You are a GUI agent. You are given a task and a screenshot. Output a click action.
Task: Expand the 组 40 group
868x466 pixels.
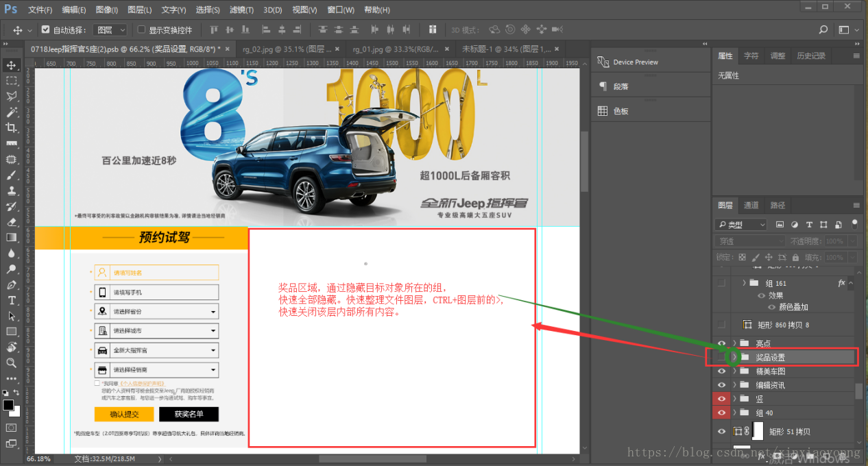[735, 413]
